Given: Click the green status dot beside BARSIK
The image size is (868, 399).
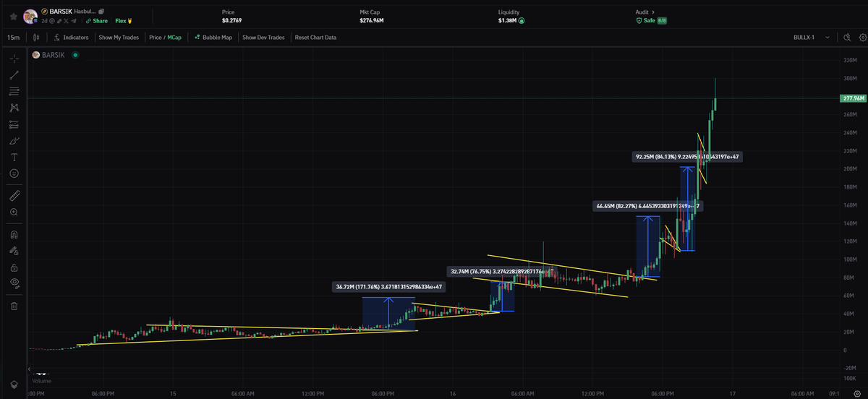Looking at the screenshot, I should 75,54.
